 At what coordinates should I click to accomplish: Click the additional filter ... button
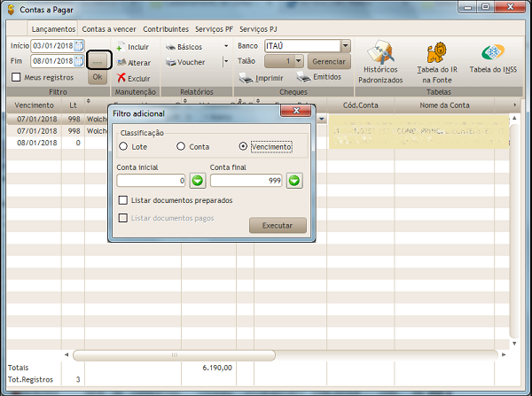(98, 62)
